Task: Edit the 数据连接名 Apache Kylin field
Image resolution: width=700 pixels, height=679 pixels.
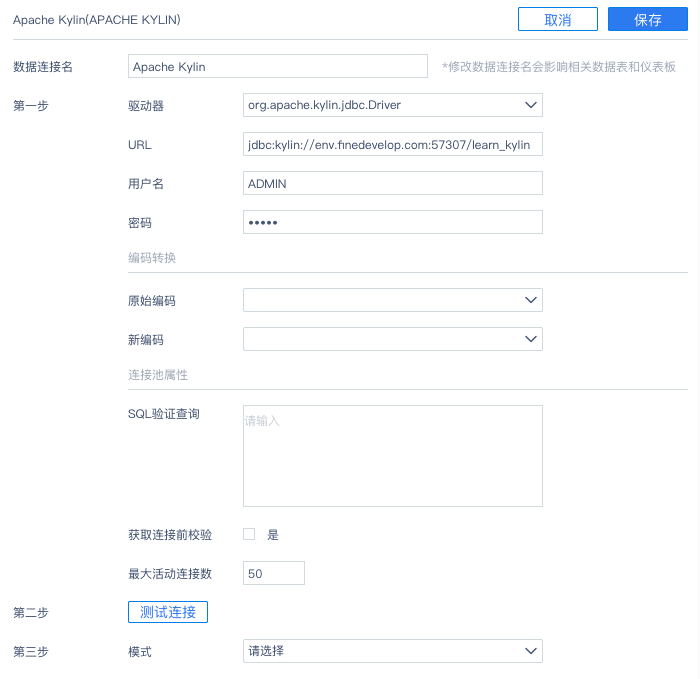Action: click(278, 66)
